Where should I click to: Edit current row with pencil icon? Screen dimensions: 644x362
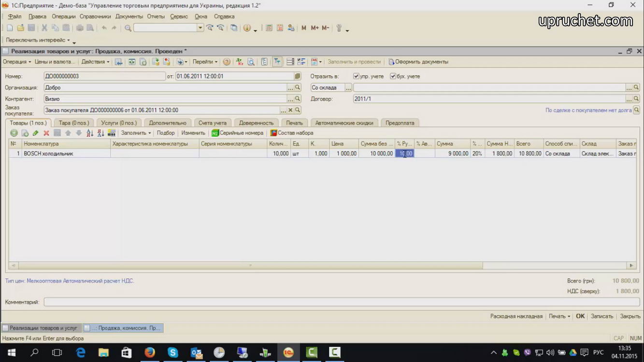[x=35, y=133]
